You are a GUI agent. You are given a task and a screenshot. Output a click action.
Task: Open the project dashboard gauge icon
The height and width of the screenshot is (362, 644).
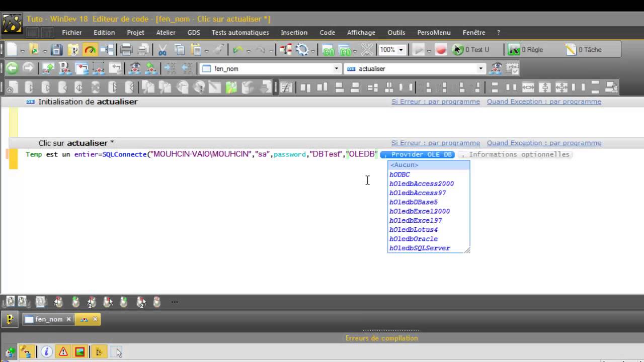point(90,49)
